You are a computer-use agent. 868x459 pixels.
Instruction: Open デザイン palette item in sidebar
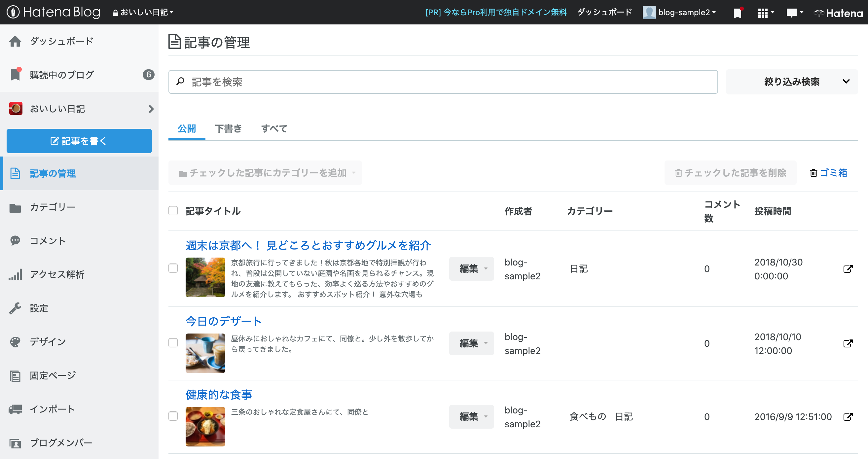tap(48, 342)
